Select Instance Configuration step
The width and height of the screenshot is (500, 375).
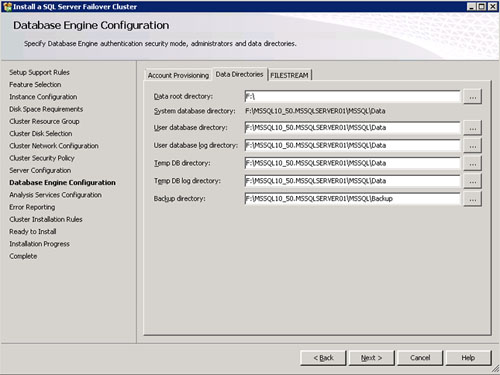coord(43,97)
